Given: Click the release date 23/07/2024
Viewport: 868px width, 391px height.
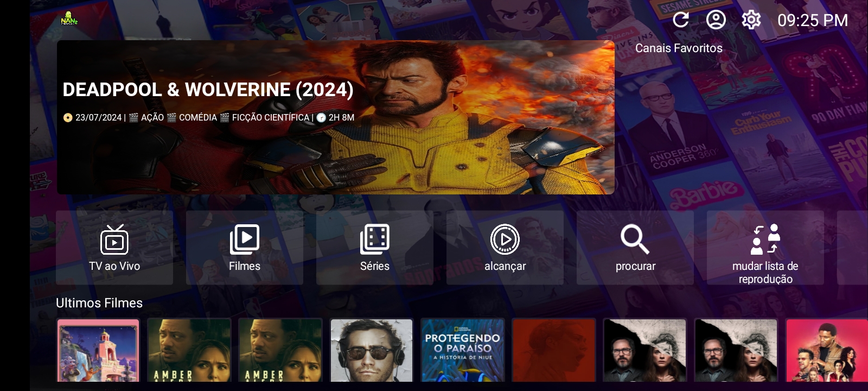Looking at the screenshot, I should click(98, 117).
